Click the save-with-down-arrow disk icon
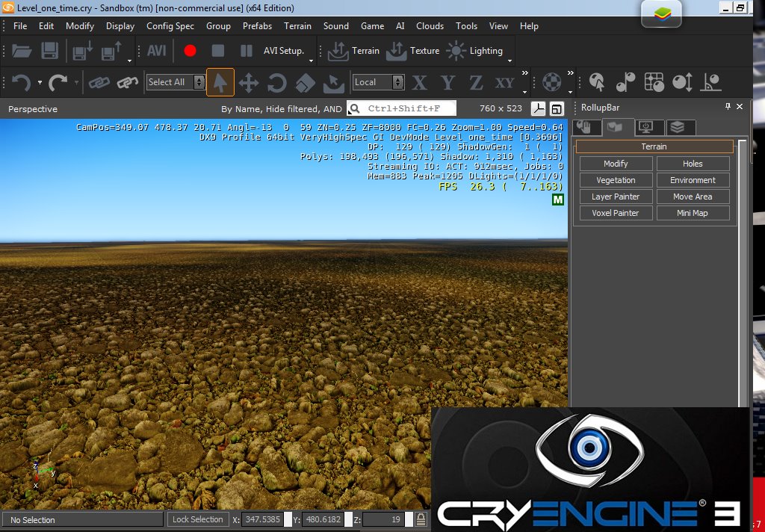The image size is (765, 532). coord(82,51)
